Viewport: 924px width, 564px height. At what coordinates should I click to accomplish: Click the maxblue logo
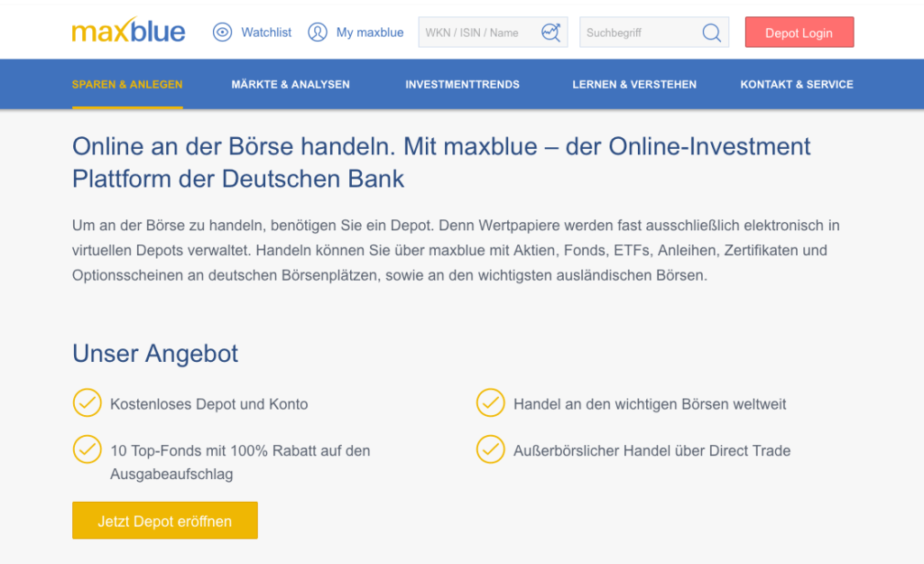[x=128, y=31]
